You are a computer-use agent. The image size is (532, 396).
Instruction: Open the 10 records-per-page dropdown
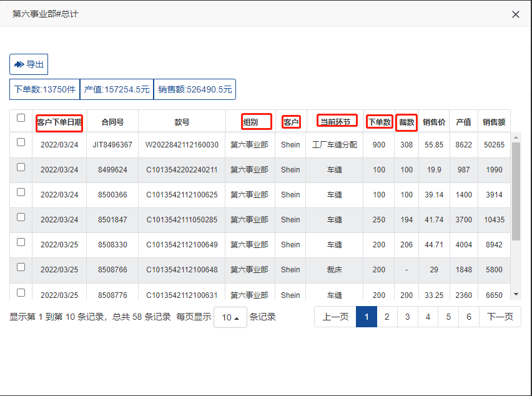tap(230, 317)
